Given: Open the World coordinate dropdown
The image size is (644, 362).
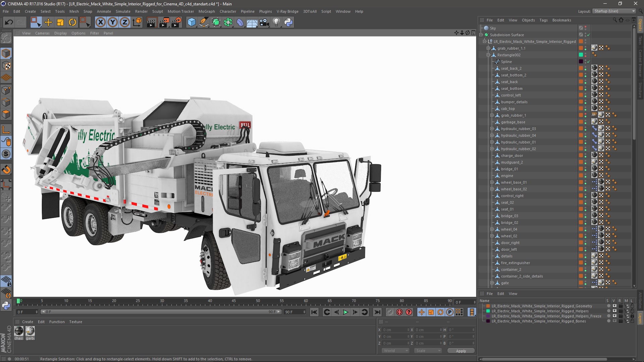Looking at the screenshot, I should click(396, 351).
